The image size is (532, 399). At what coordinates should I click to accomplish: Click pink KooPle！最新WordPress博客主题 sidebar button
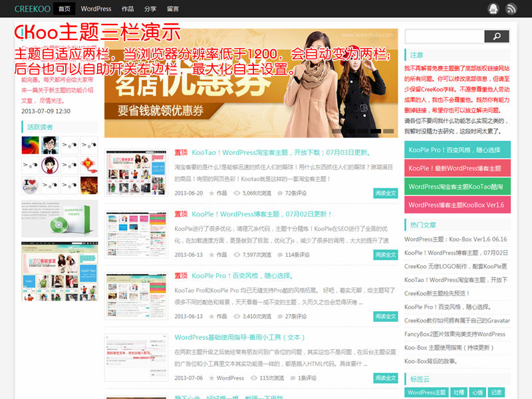[x=458, y=168]
